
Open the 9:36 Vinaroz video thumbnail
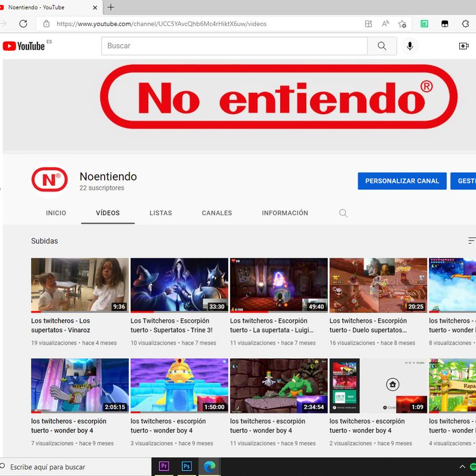coord(80,285)
